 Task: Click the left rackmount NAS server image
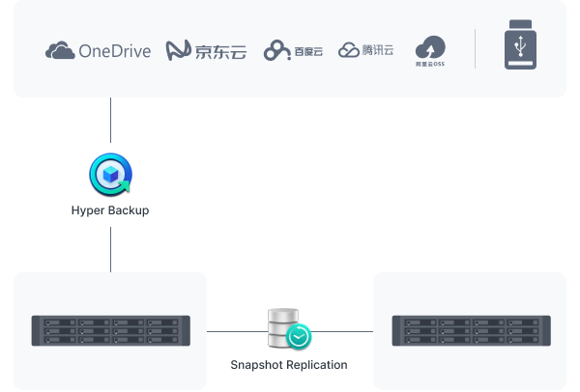click(x=111, y=330)
